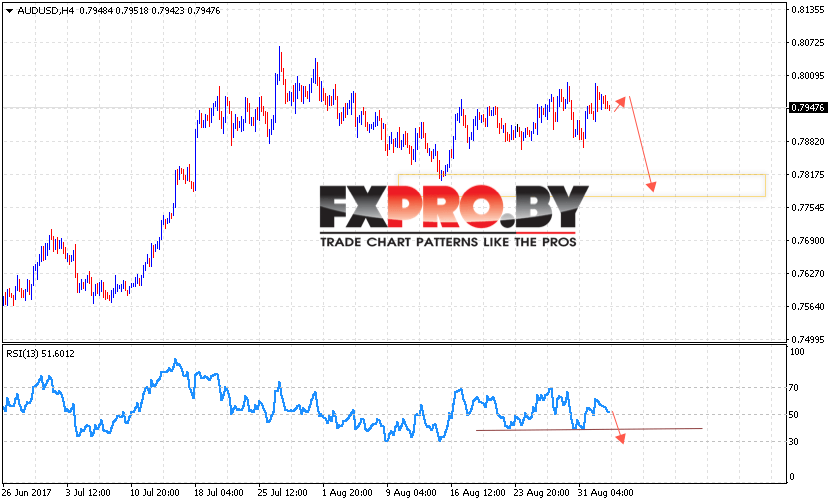Select RSI scale level 0

[792, 477]
